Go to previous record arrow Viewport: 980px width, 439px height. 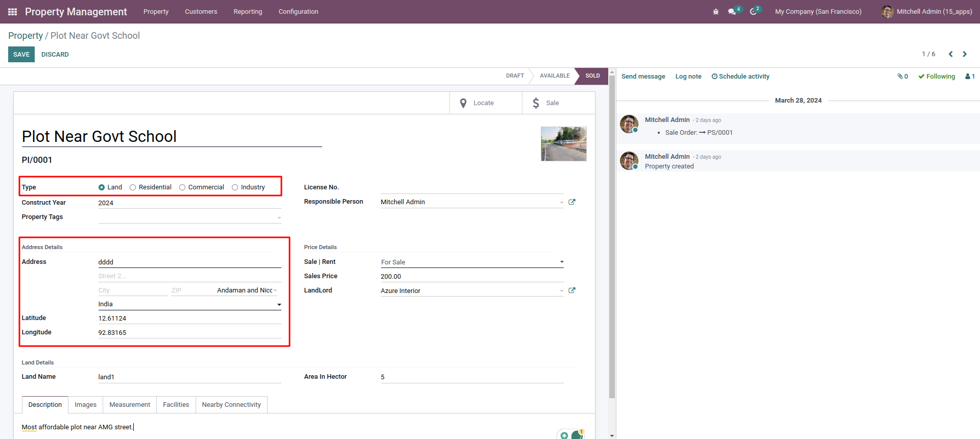pyautogui.click(x=951, y=54)
